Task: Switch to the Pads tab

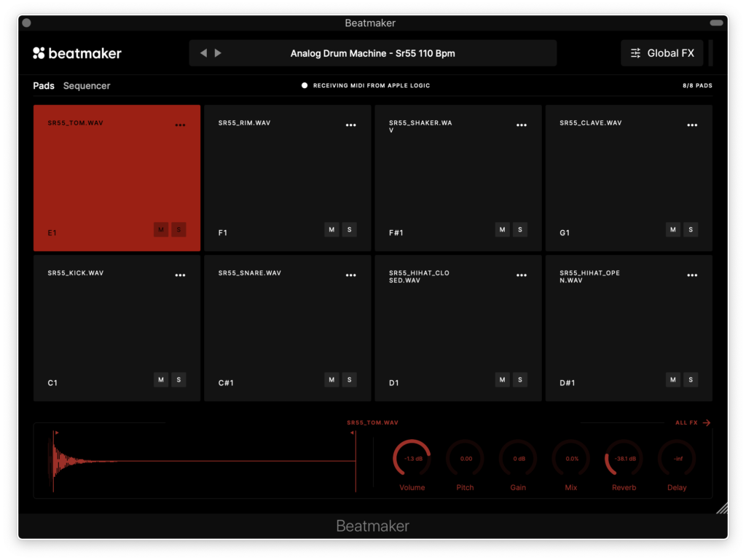Action: (x=43, y=86)
